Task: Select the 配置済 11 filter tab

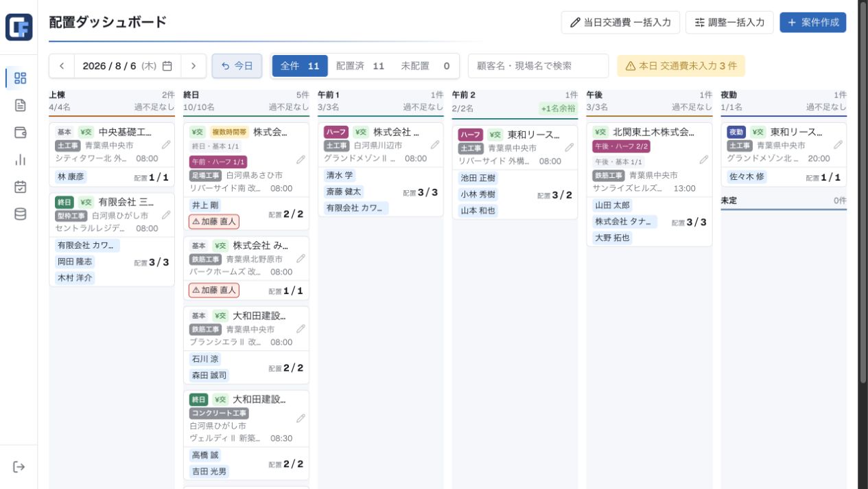Action: tap(360, 66)
